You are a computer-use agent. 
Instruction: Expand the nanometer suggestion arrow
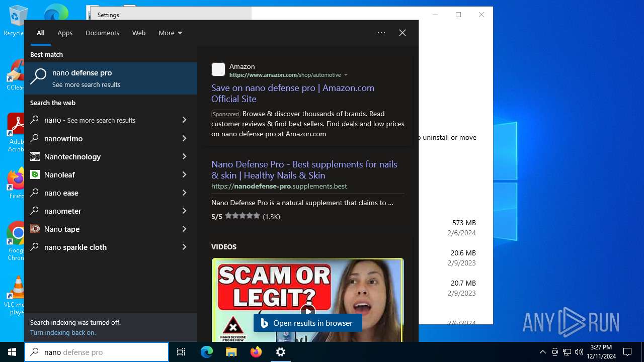[x=184, y=211]
